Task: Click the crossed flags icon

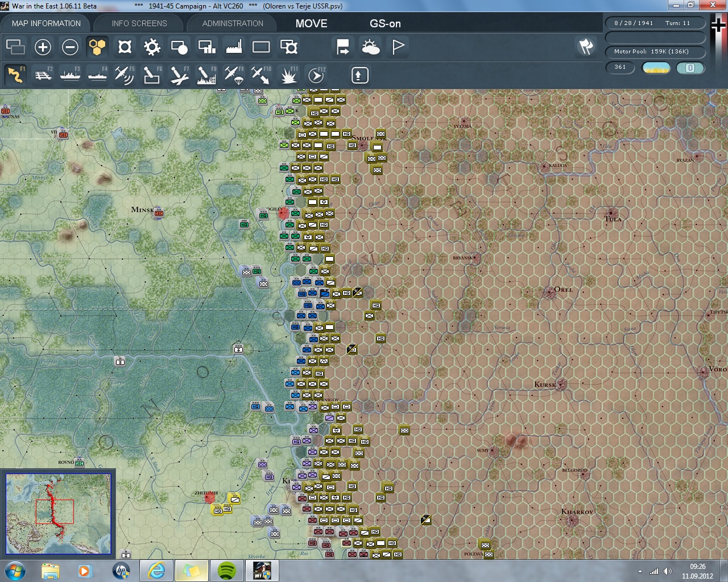Action: [x=586, y=47]
